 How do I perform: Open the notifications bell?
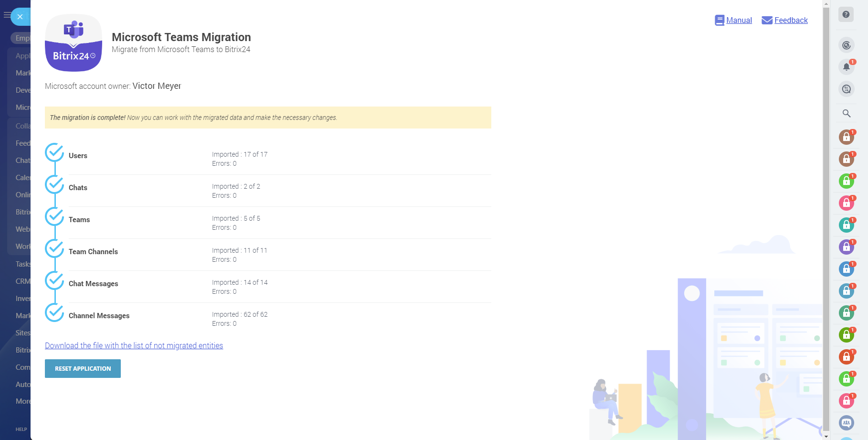coord(847,67)
